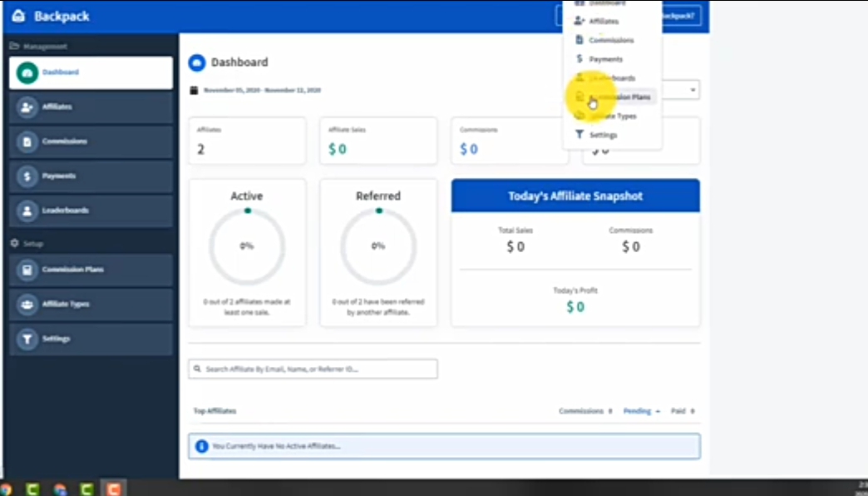Open first green C taskbar icon

[32, 489]
